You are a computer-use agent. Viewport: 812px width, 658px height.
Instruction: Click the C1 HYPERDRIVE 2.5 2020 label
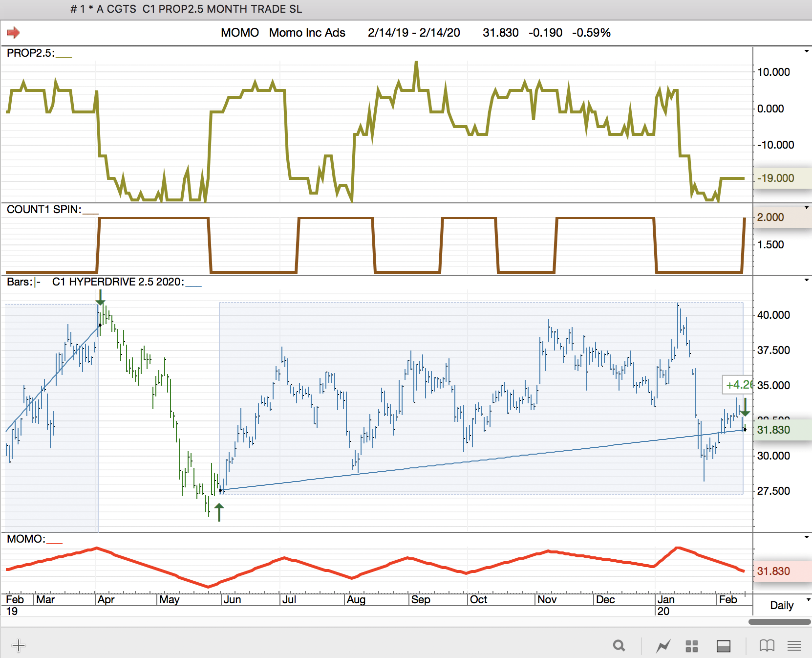[x=118, y=282]
